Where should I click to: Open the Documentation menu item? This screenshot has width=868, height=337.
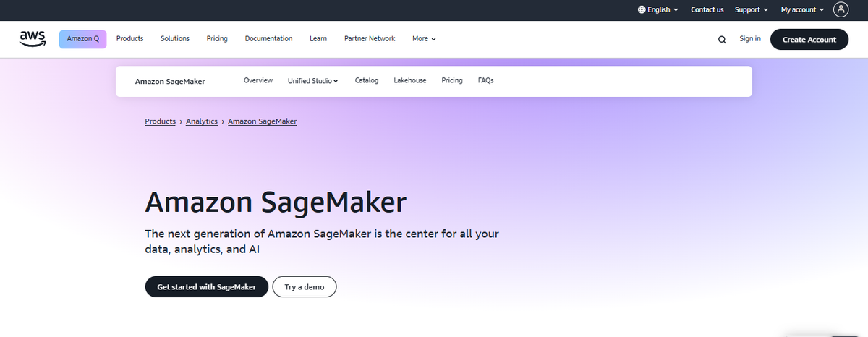click(268, 39)
